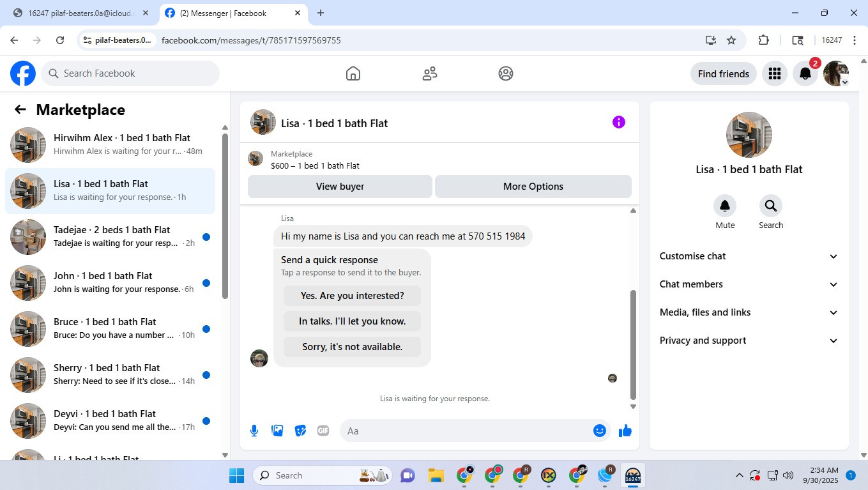Open the Tadejae 2 beds 1 bath conversation

110,237
